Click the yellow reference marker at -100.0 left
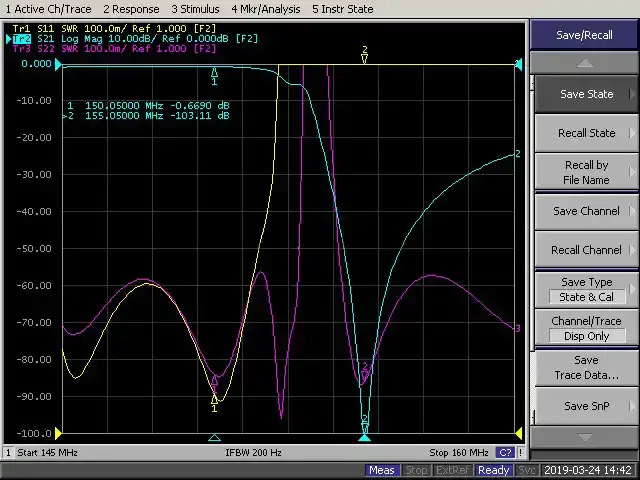The width and height of the screenshot is (640, 480). (58, 433)
